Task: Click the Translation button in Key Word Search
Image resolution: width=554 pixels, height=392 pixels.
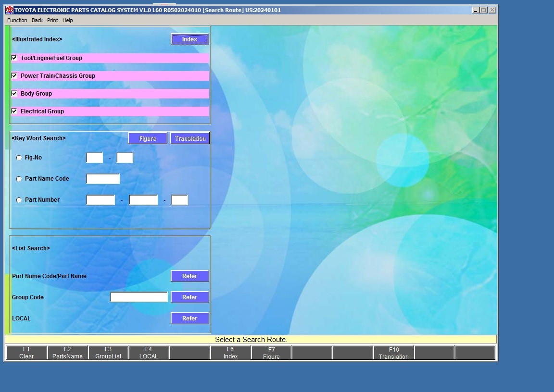Action: tap(190, 138)
